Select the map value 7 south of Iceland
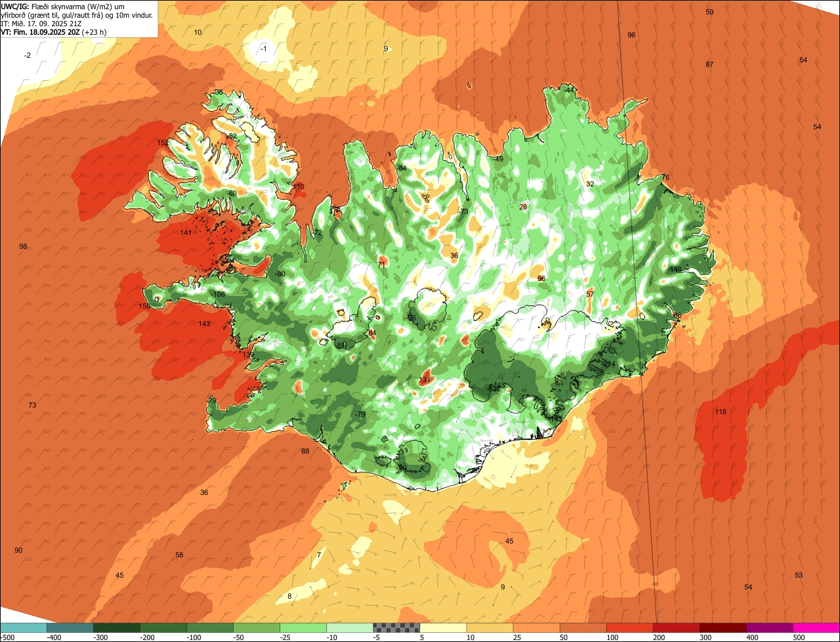840x642 pixels. 319,555
